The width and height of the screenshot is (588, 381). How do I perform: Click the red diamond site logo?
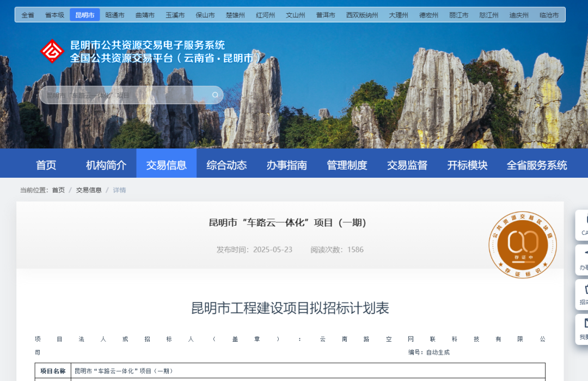click(x=52, y=51)
